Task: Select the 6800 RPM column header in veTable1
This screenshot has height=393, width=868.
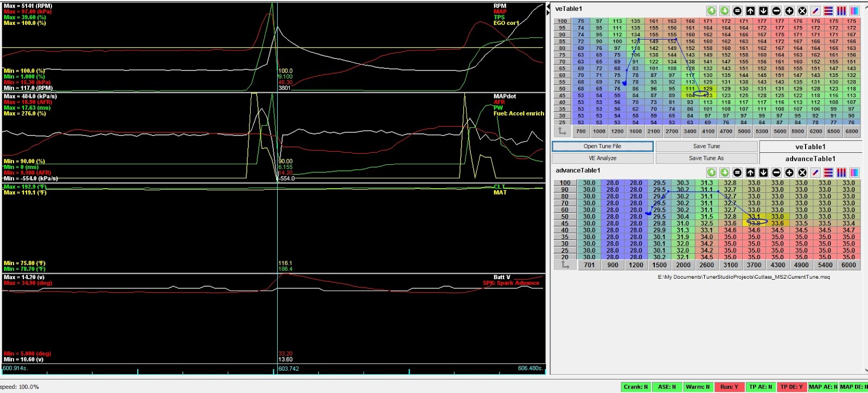Action: (852, 131)
